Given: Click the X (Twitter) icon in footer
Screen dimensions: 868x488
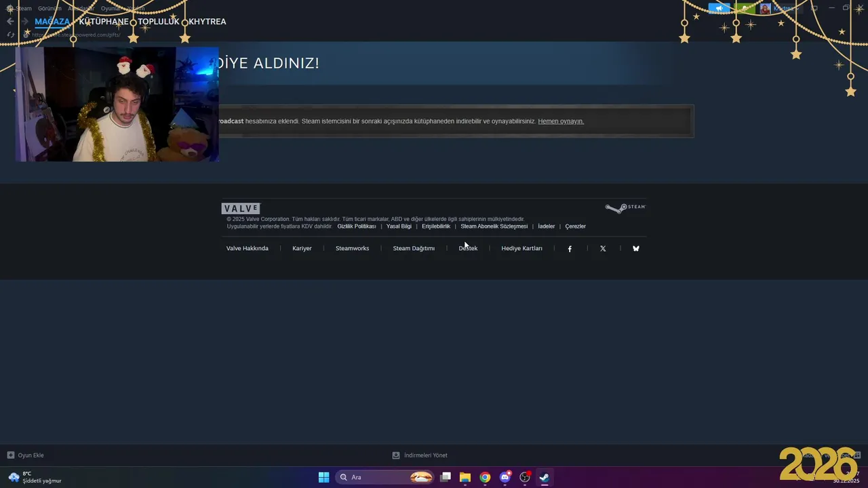Looking at the screenshot, I should click(603, 249).
